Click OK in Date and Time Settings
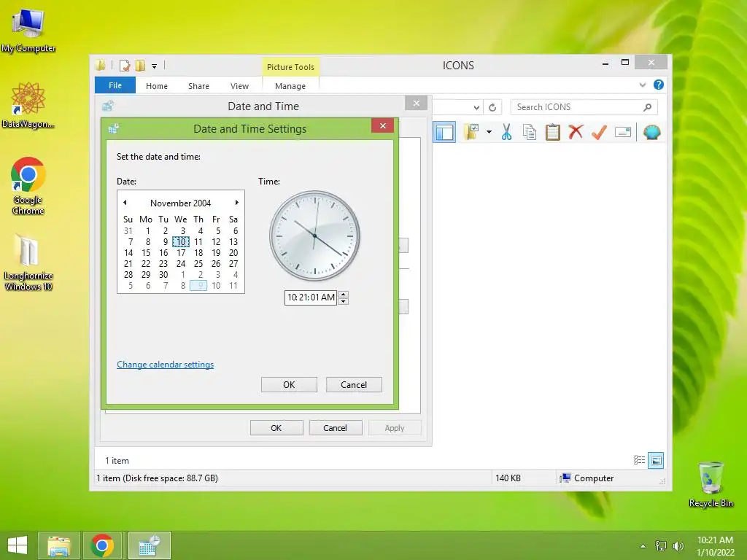Image resolution: width=747 pixels, height=560 pixels. pos(289,385)
